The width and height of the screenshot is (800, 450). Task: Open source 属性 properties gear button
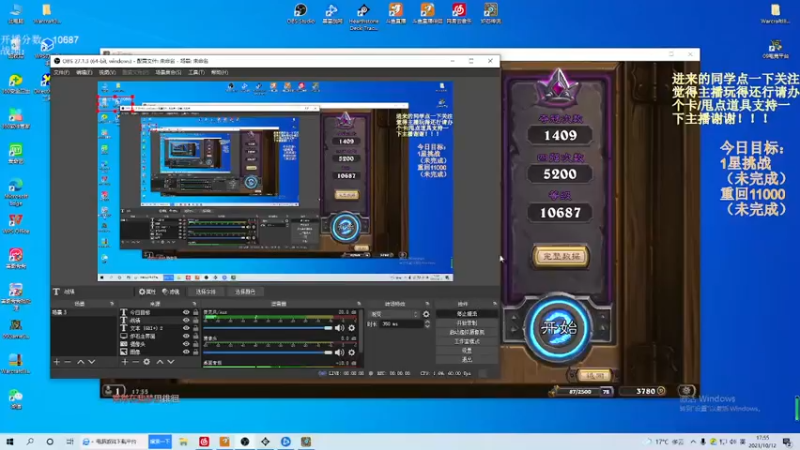point(147,292)
